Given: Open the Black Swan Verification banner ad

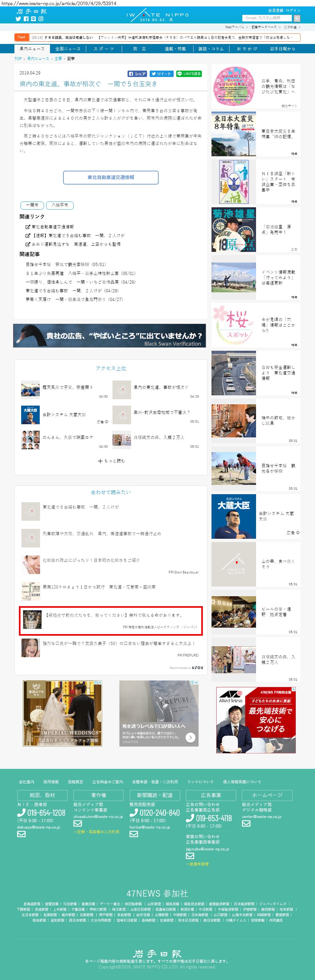Looking at the screenshot, I should [110, 336].
